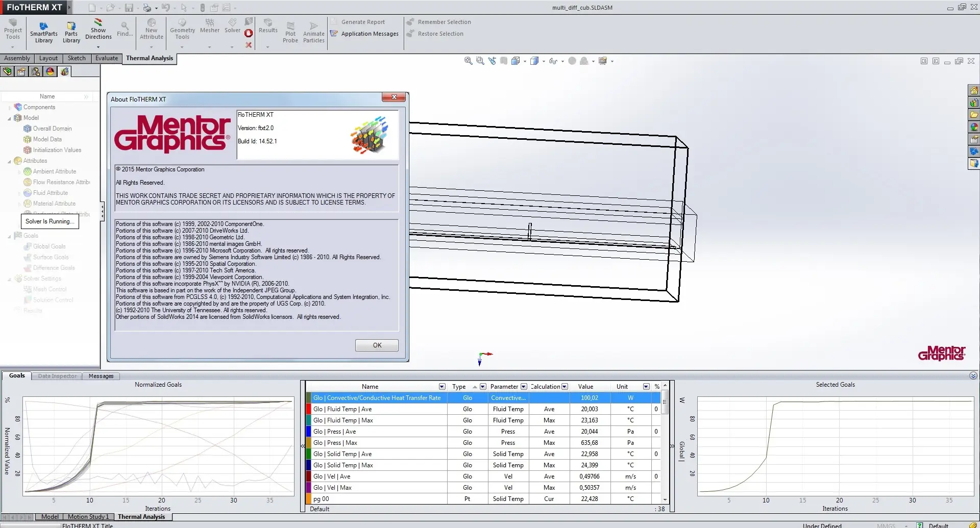The height and width of the screenshot is (528, 980).
Task: Open the Parts Library
Action: pos(71,32)
